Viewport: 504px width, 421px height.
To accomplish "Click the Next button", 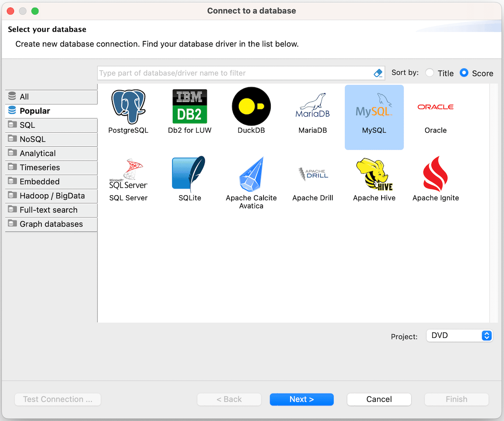I will click(302, 399).
